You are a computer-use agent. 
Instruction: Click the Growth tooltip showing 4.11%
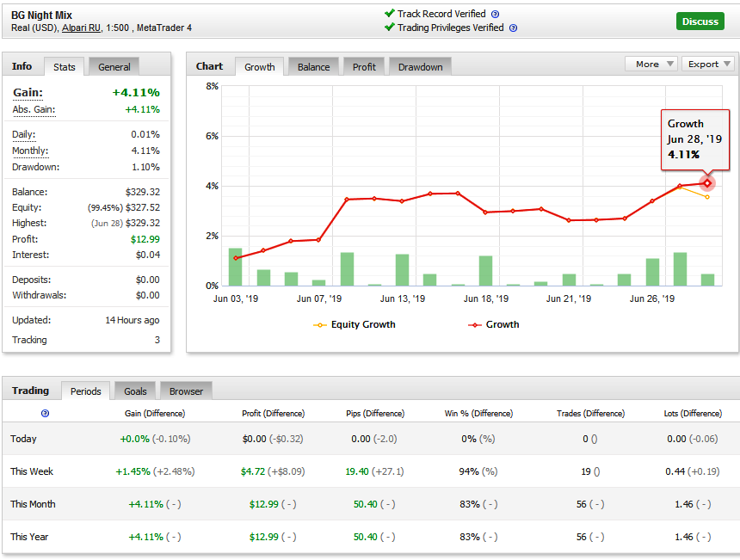694,139
